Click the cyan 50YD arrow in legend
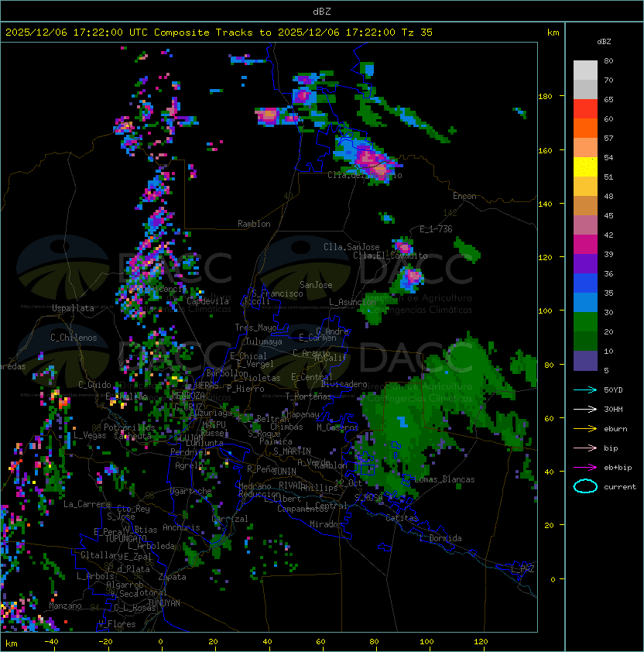The height and width of the screenshot is (652, 644). [x=585, y=390]
